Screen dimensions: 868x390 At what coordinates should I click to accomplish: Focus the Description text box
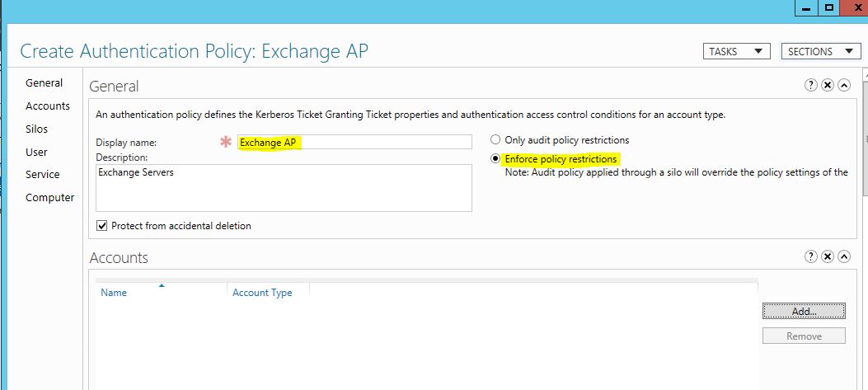point(284,188)
